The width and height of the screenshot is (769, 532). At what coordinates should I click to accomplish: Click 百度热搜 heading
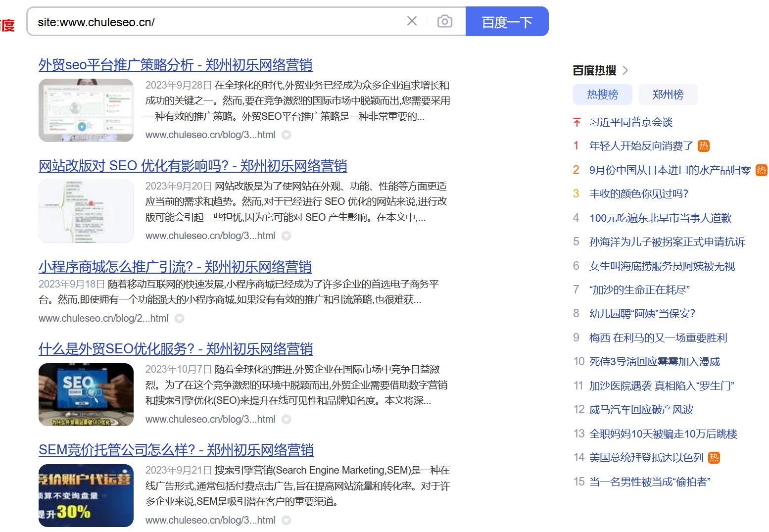594,70
